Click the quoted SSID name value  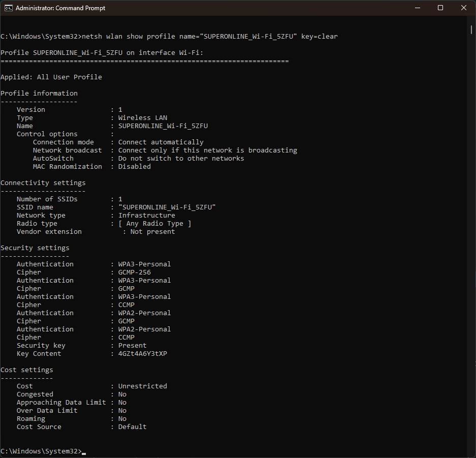point(167,207)
